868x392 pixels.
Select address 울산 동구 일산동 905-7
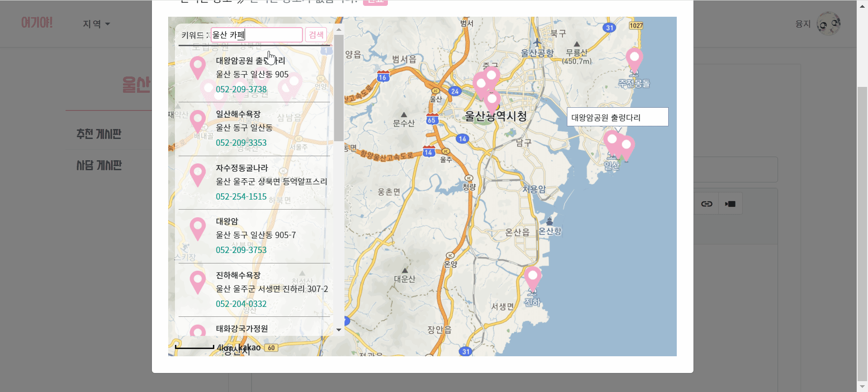coord(256,235)
